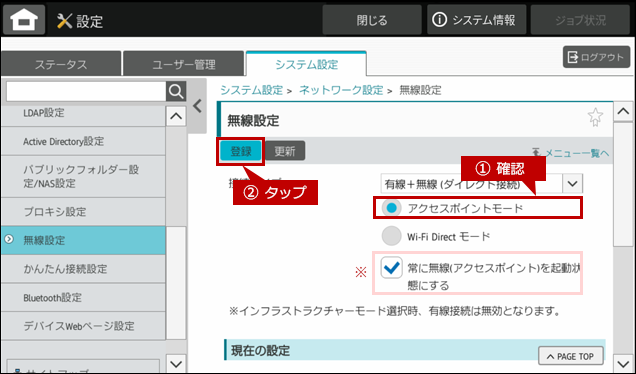
Task: Click the main content scrollbar thumb
Action: [623, 185]
